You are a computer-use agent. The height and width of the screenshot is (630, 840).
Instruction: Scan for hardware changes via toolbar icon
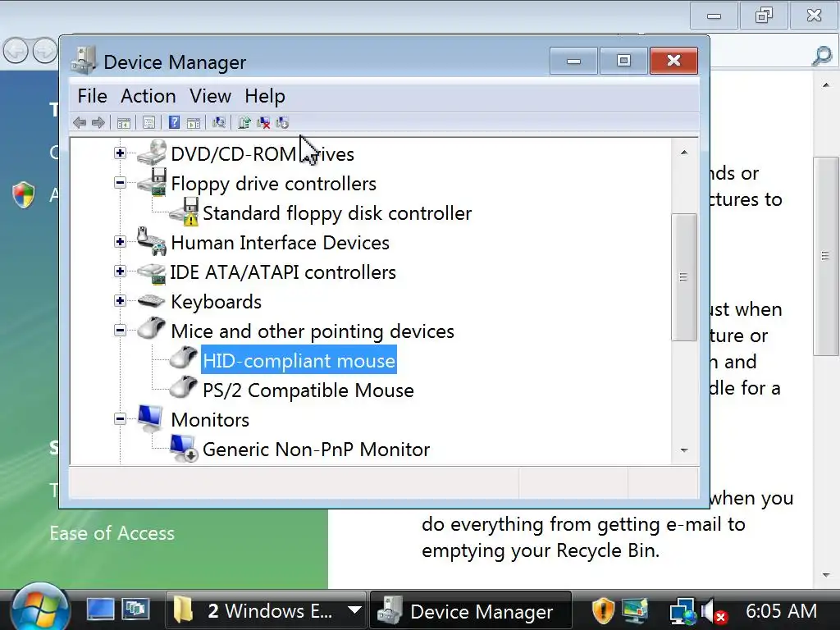pos(218,123)
